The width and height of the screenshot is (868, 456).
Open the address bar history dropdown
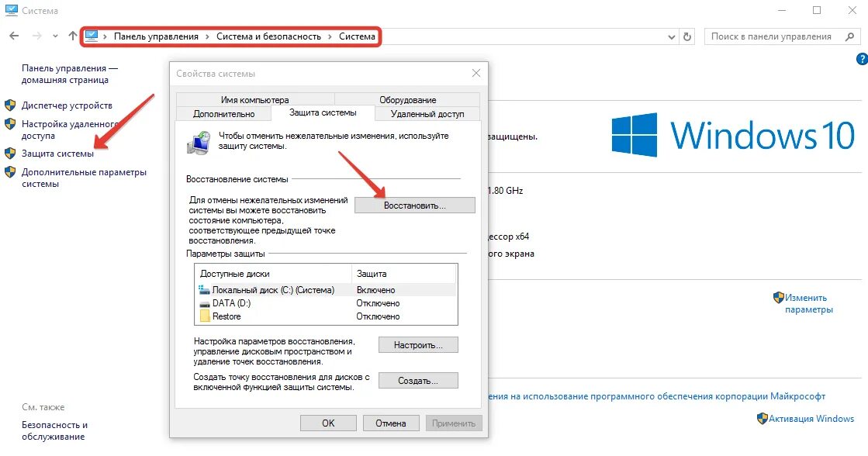(x=672, y=37)
